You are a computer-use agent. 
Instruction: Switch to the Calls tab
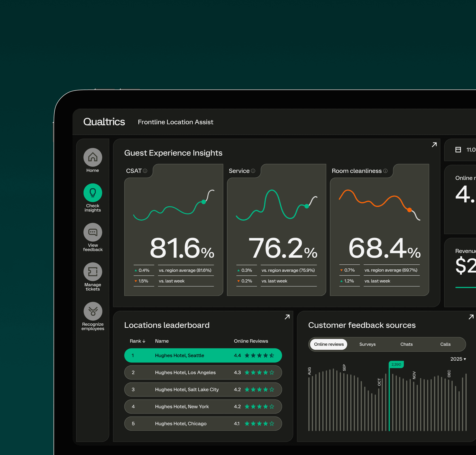click(445, 344)
